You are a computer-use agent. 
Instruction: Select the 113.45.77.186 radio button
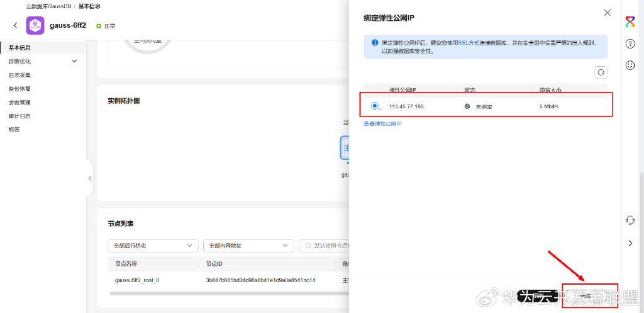[x=374, y=106]
